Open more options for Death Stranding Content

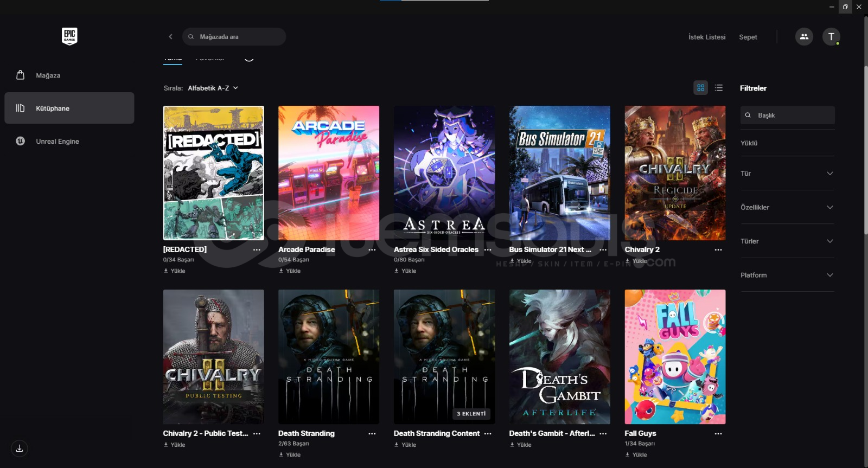(x=488, y=434)
